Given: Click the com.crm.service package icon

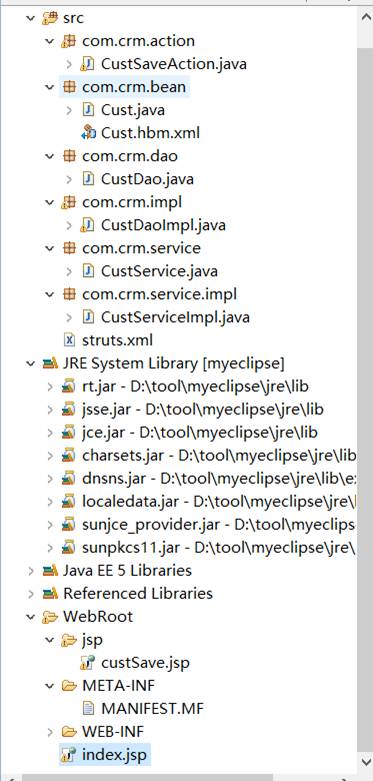Looking at the screenshot, I should [69, 248].
